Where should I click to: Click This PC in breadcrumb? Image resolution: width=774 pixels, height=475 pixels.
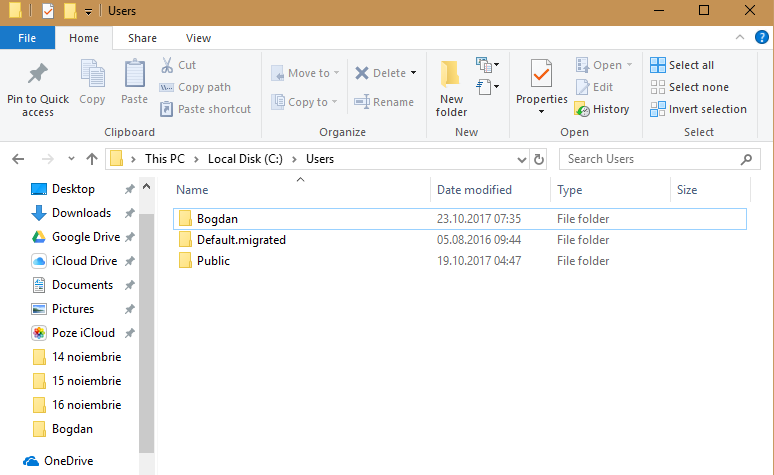pyautogui.click(x=165, y=159)
